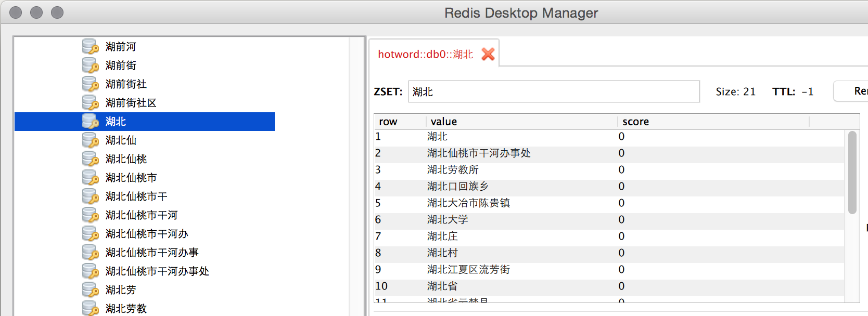This screenshot has width=868, height=316.
Task: Select the 湖前街社 key in tree
Action: click(126, 84)
